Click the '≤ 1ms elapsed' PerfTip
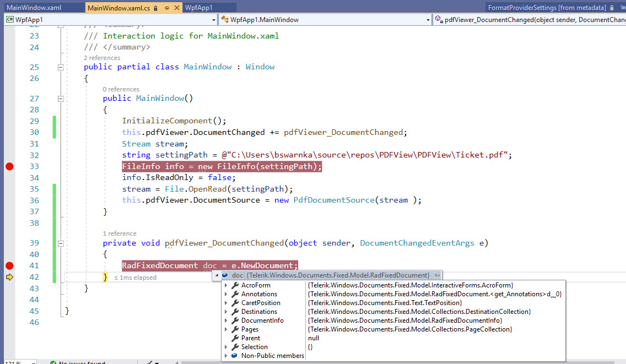The height and width of the screenshot is (364, 626). pyautogui.click(x=136, y=278)
